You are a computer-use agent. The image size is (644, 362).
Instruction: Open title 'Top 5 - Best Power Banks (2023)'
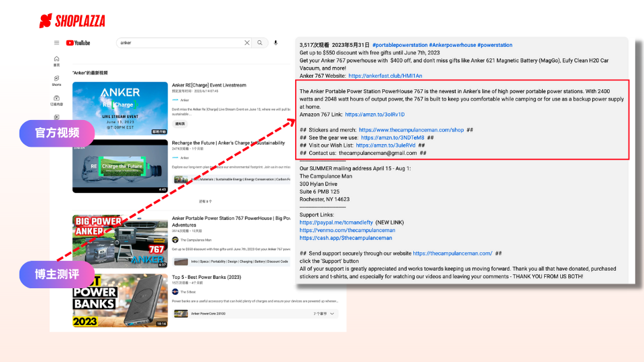click(207, 277)
